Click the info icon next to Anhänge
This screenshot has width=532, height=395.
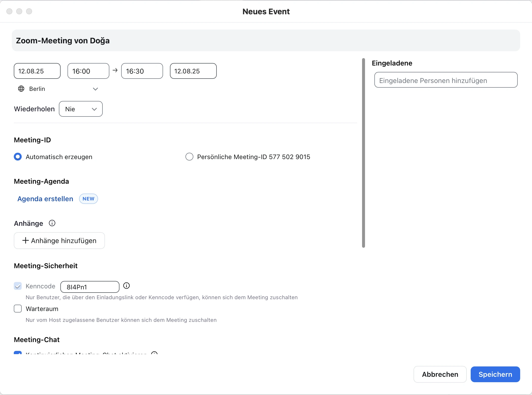[52, 223]
